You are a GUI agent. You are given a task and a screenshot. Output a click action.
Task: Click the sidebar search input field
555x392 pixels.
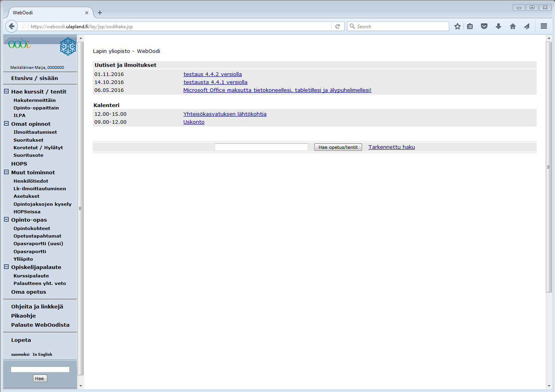coord(40,370)
